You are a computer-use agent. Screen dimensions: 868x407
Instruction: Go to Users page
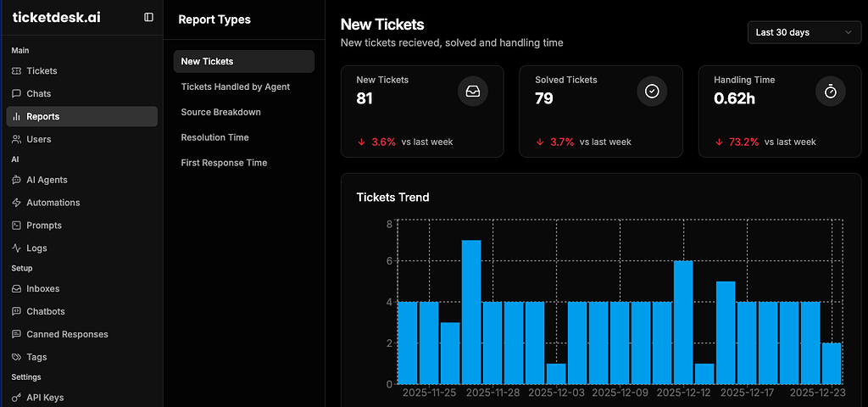(38, 139)
